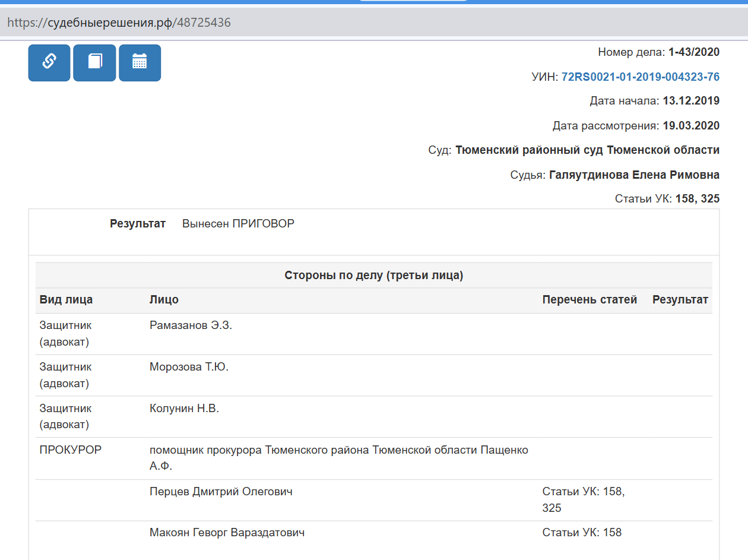Click the chain link icon button

(x=49, y=62)
